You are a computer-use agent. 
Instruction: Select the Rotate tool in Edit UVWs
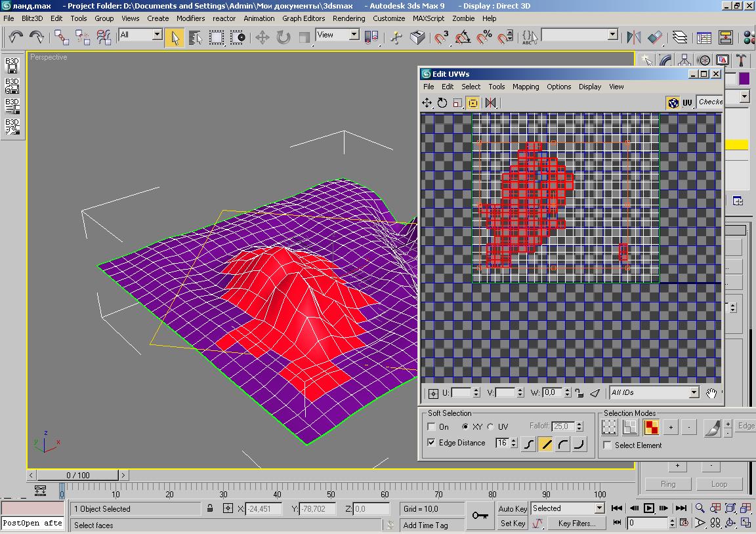442,103
